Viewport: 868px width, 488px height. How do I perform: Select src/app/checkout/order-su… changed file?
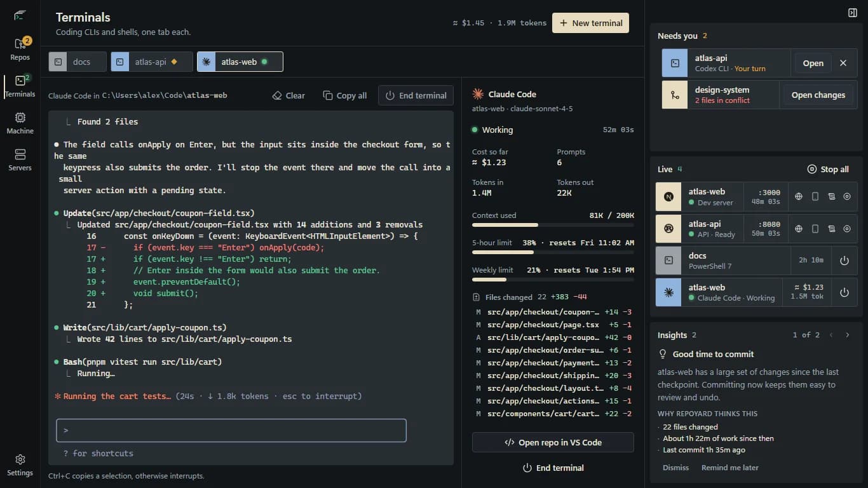coord(553,350)
